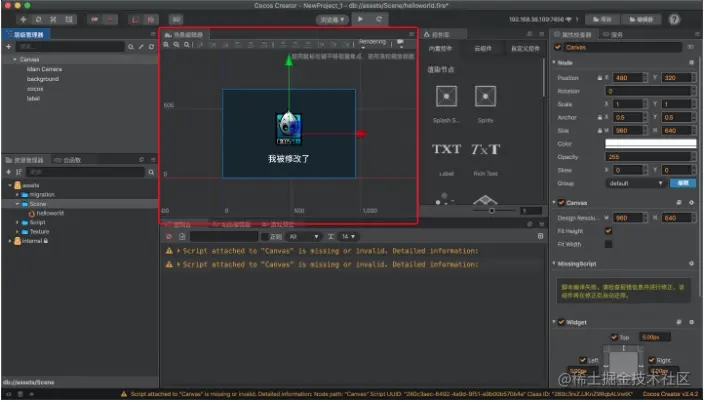Viewport: 705px width, 402px height.
Task: Click the Rich Text node preset icon
Action: pyautogui.click(x=486, y=149)
